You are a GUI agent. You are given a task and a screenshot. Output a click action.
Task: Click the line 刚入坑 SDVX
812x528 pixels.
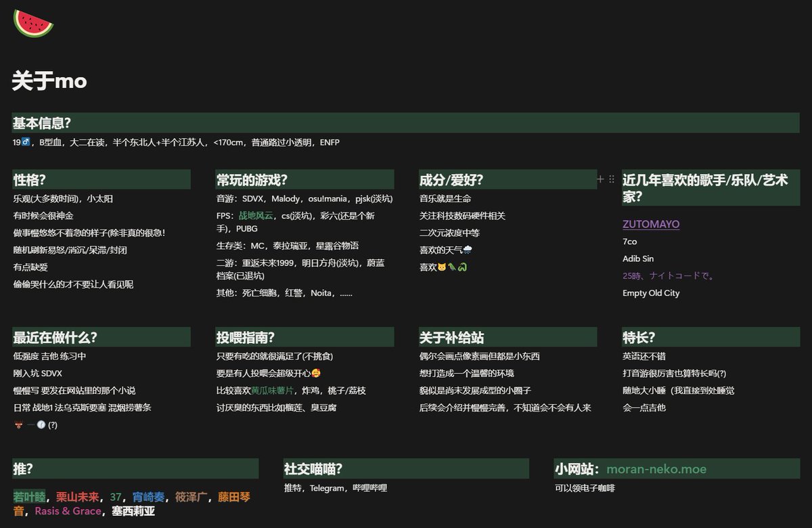38,373
